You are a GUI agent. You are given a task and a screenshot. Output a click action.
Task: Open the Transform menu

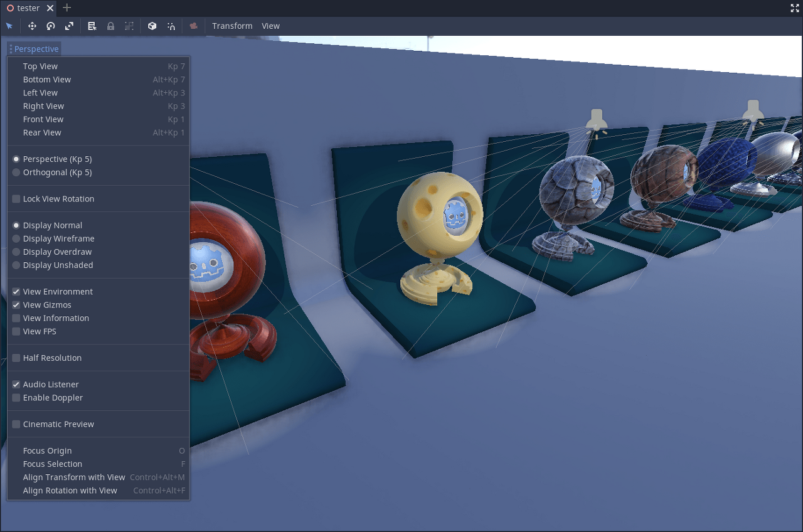232,26
